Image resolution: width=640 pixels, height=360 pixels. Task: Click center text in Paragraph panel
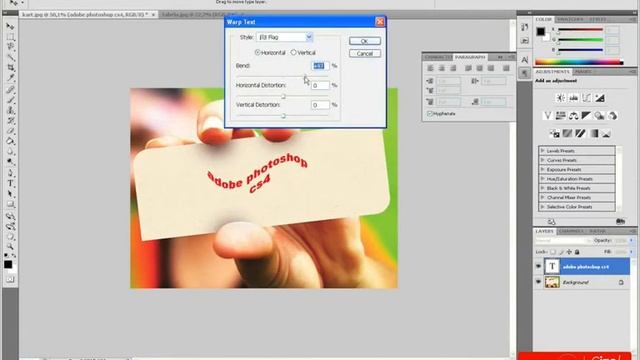pyautogui.click(x=442, y=68)
